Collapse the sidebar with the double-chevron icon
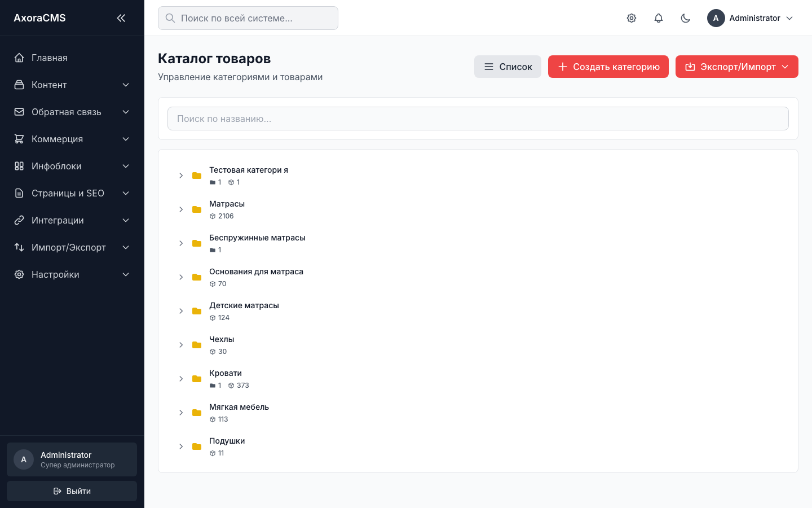This screenshot has height=508, width=812. point(121,18)
